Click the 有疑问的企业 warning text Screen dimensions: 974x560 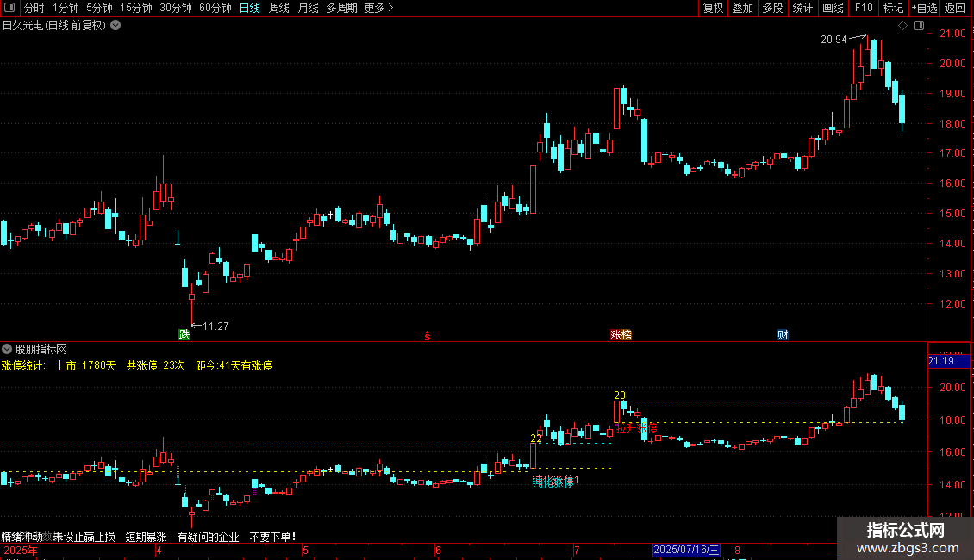click(208, 537)
